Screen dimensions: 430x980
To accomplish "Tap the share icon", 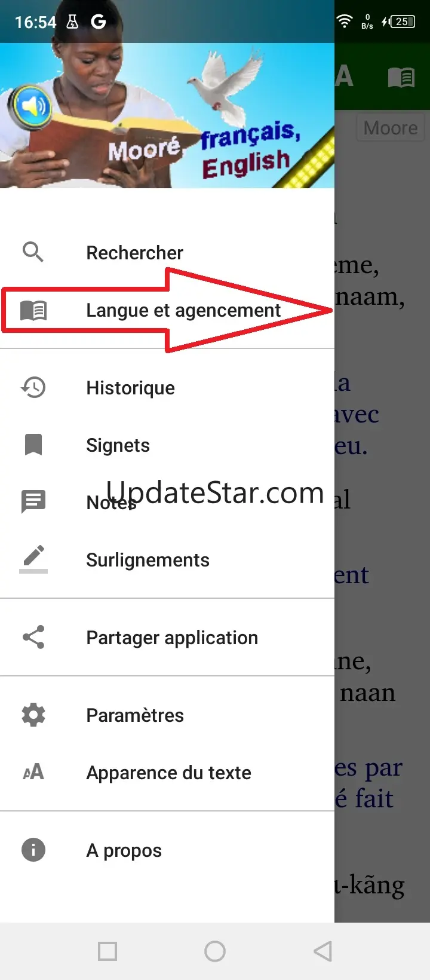I will [x=33, y=637].
